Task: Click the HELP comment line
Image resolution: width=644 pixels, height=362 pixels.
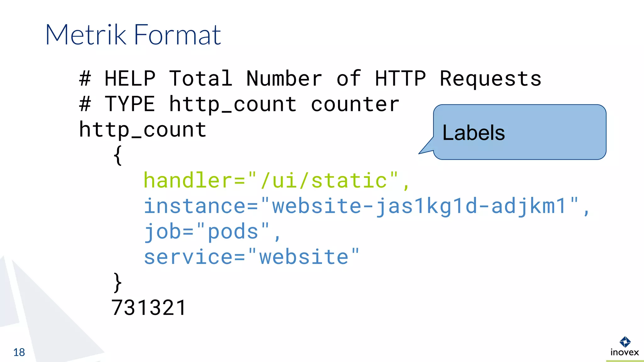Action: coord(310,79)
